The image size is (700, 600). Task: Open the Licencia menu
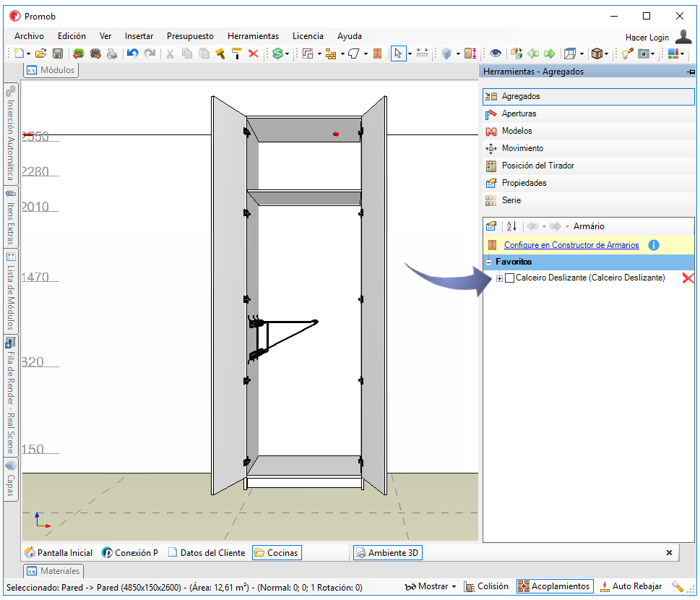click(x=308, y=36)
